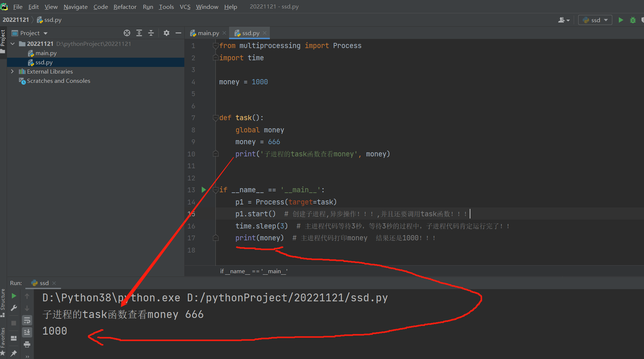Click the 'global money' statement on line 8
This screenshot has width=644, height=359.
point(260,130)
